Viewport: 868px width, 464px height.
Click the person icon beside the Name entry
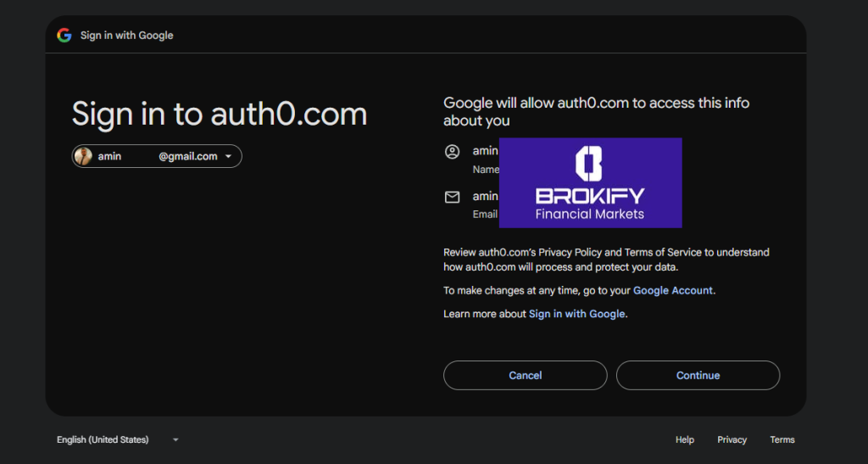tap(453, 152)
